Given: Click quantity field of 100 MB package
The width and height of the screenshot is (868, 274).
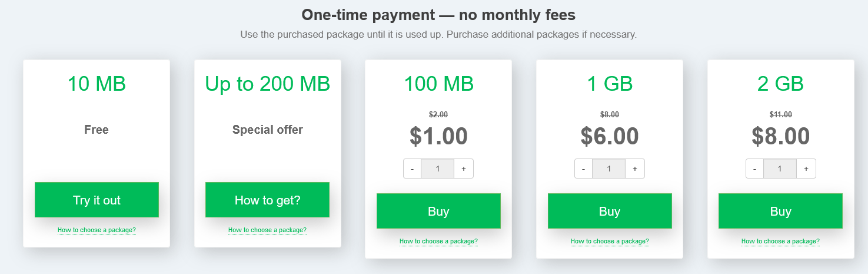Looking at the screenshot, I should pyautogui.click(x=438, y=169).
